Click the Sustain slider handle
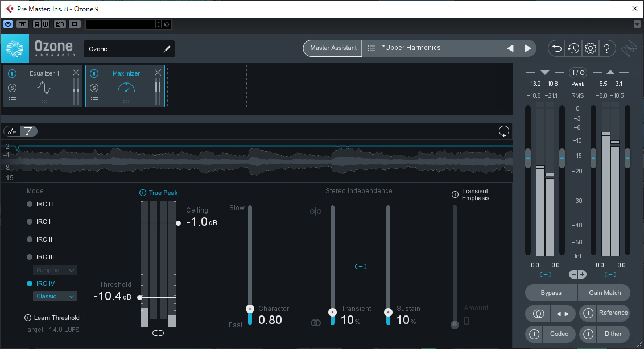Screen dimensions: 644x349 pos(388,313)
